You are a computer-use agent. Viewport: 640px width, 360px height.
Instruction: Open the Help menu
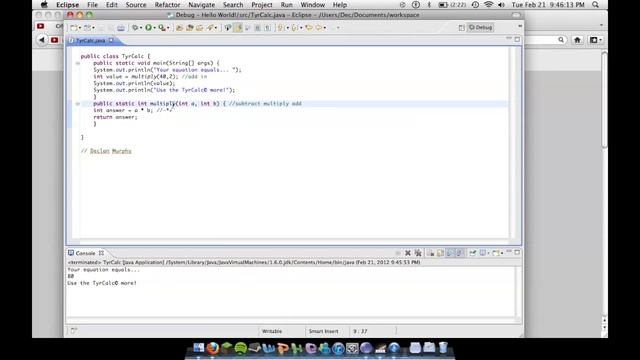click(340, 5)
